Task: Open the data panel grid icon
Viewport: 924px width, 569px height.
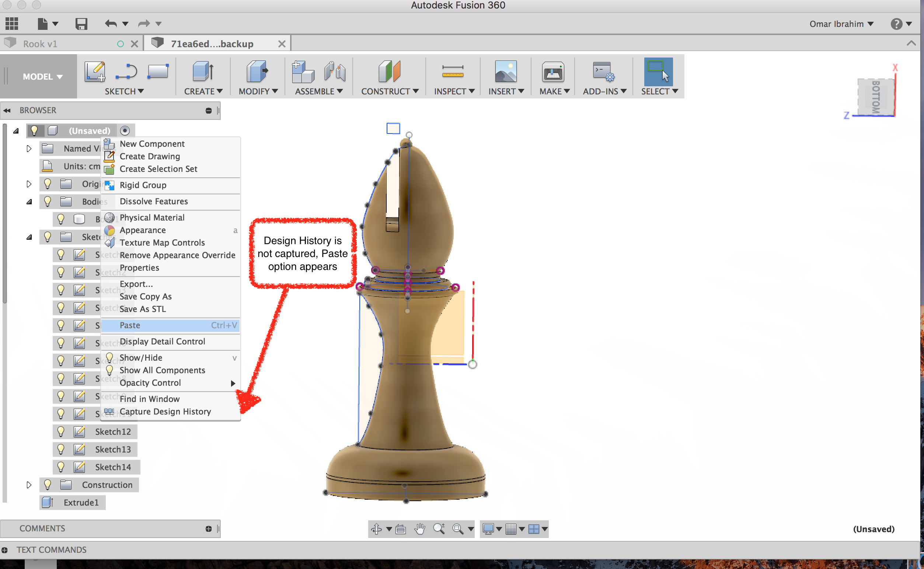Action: (x=12, y=24)
